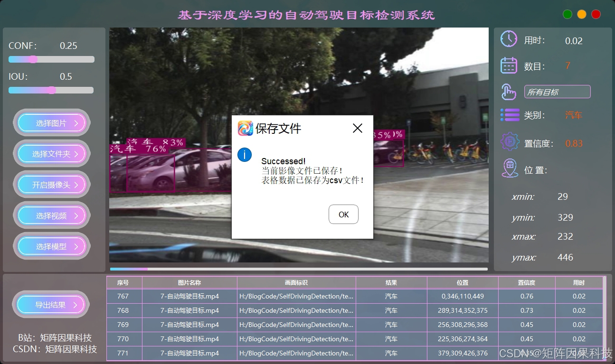Click the 置信度 column header in the table
The width and height of the screenshot is (615, 364).
point(527,282)
